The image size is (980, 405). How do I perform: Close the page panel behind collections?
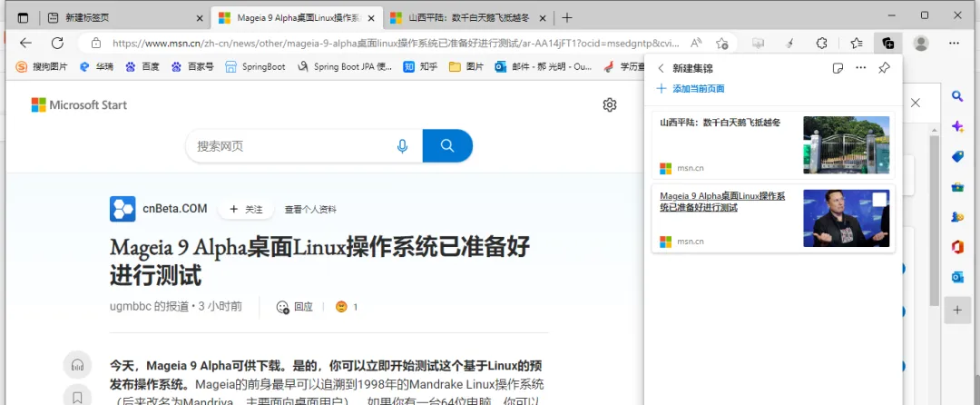pyautogui.click(x=915, y=103)
